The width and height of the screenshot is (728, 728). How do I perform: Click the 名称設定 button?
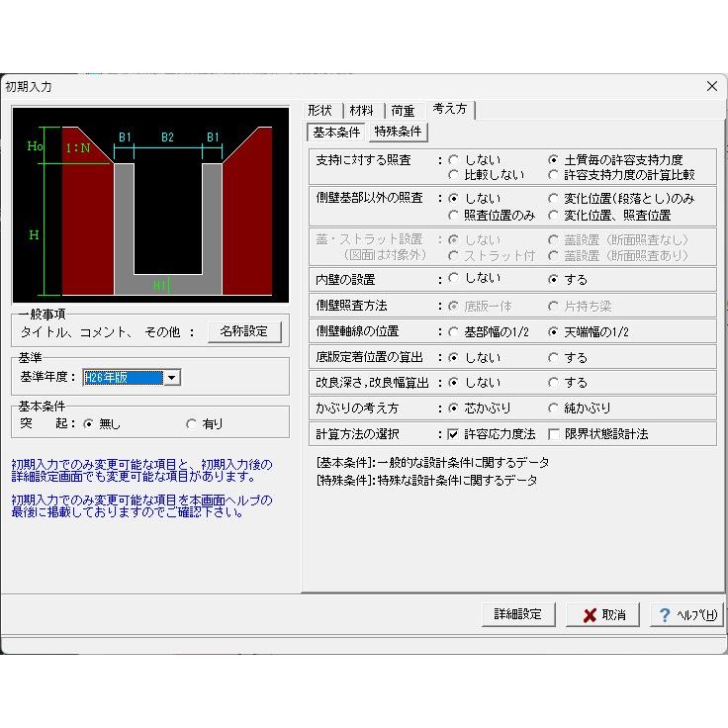click(244, 331)
